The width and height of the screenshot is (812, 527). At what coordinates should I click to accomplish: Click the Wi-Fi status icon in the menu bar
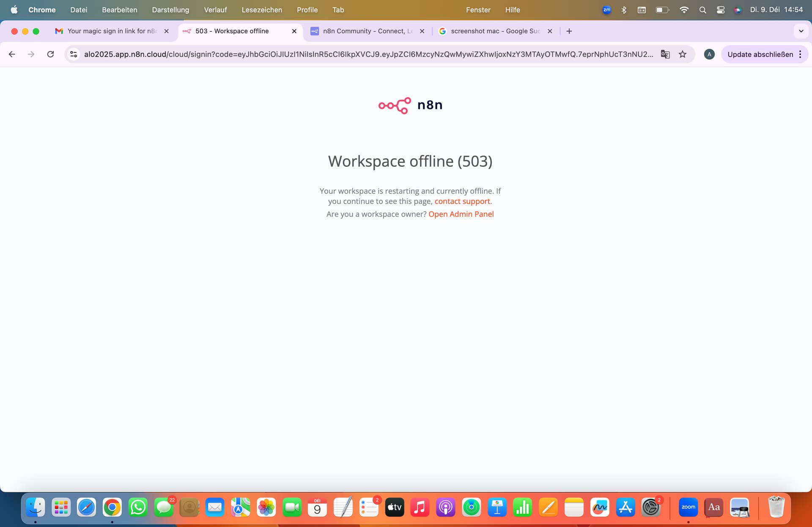coord(683,10)
